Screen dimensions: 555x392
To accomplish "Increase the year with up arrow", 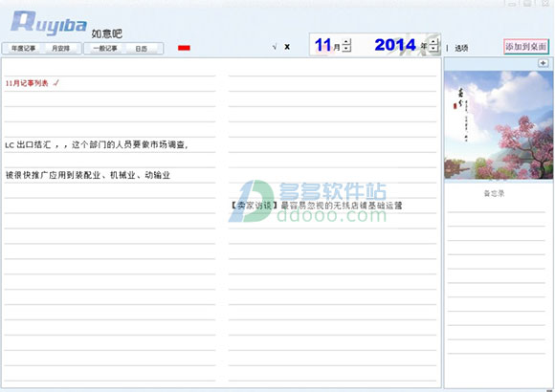I will [433, 41].
